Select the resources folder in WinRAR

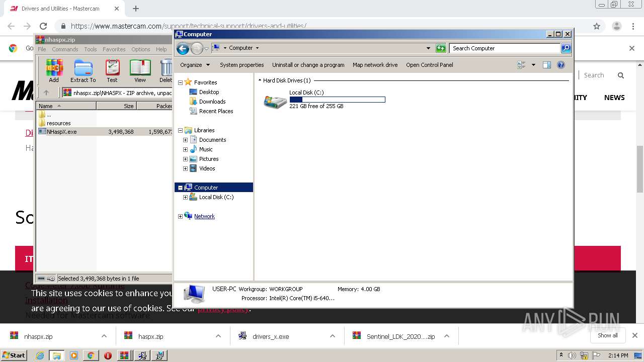(59, 123)
